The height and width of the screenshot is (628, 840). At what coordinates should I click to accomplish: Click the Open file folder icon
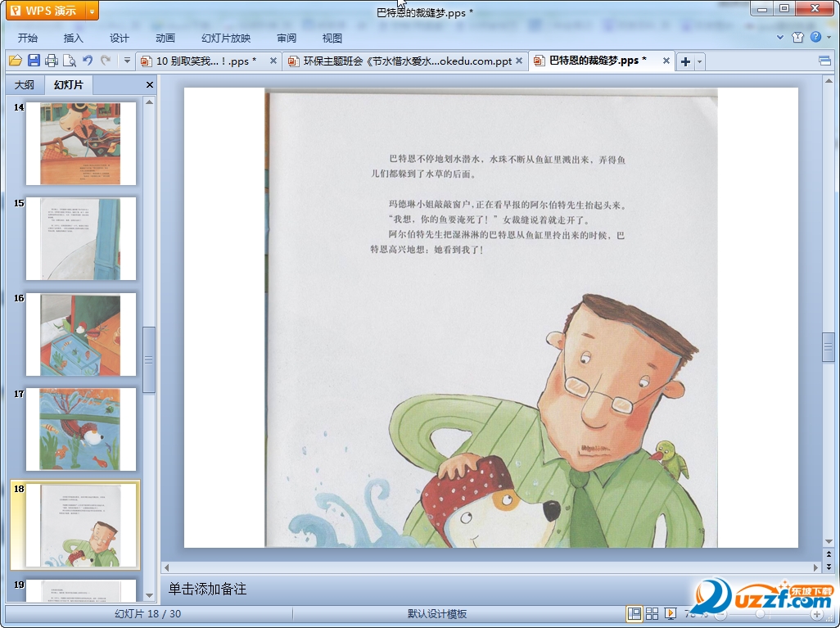(x=16, y=61)
